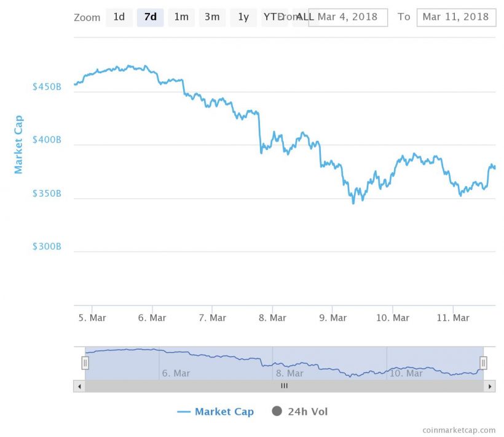
Task: Open the coinmarketcap.com credit link
Action: pos(459,430)
